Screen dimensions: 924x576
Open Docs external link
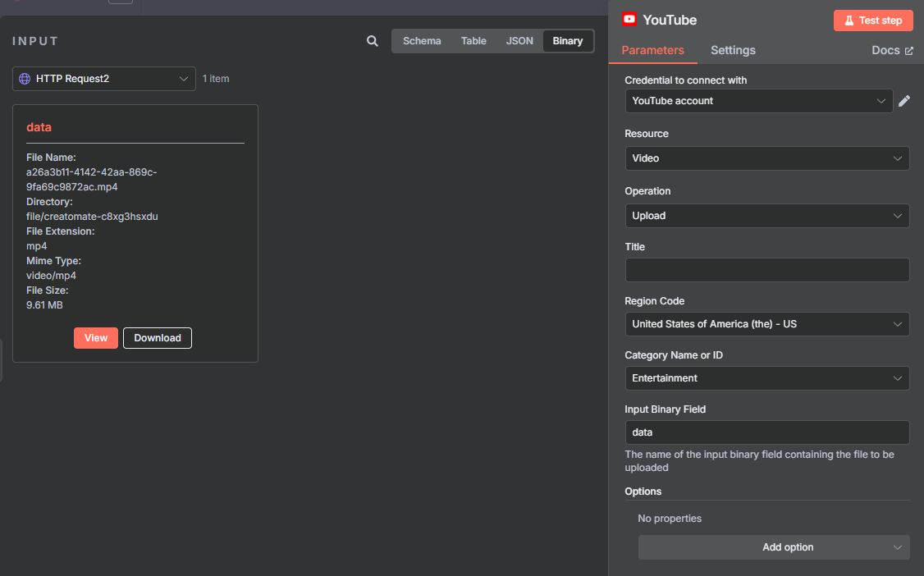tap(892, 50)
